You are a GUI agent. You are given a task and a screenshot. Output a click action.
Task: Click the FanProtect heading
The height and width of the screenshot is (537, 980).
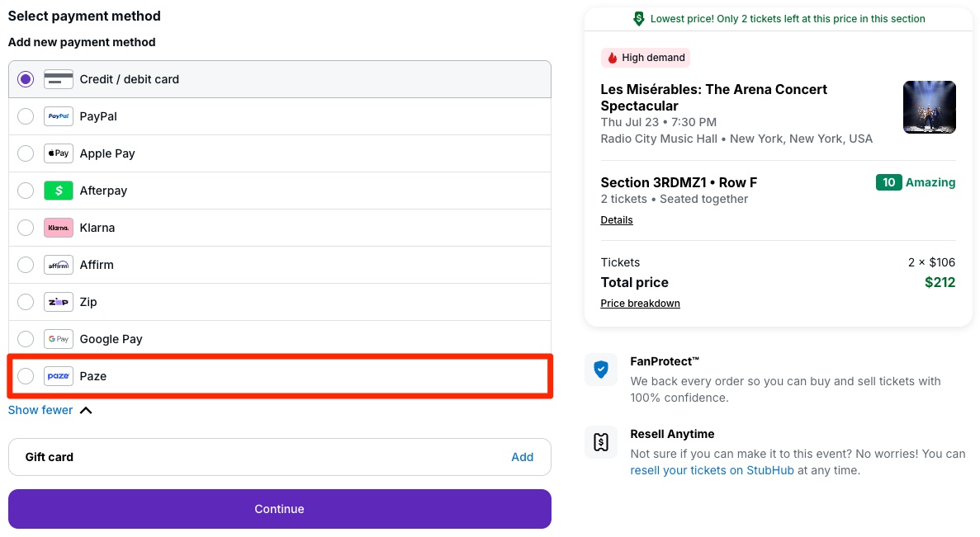point(665,361)
